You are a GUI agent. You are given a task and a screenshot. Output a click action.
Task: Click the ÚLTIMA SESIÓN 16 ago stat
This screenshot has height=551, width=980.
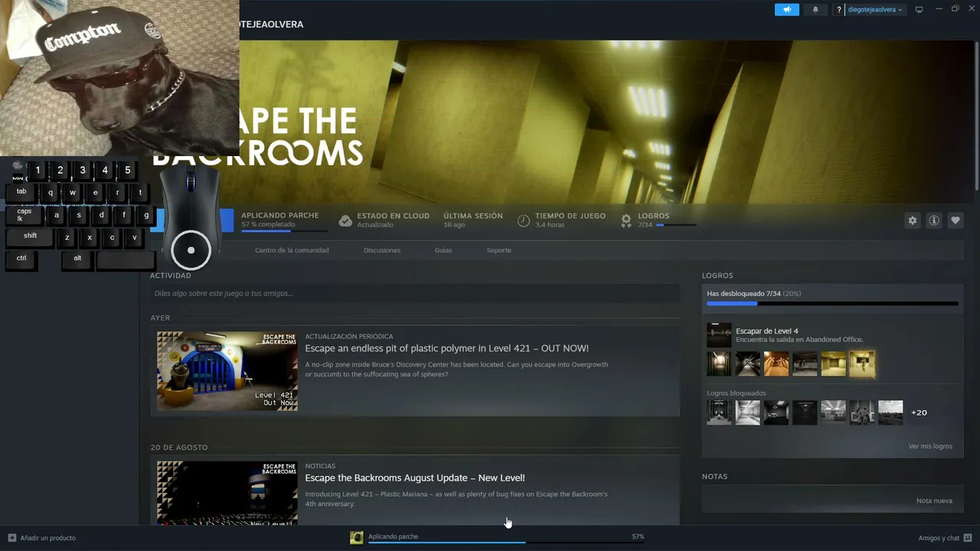[473, 220]
